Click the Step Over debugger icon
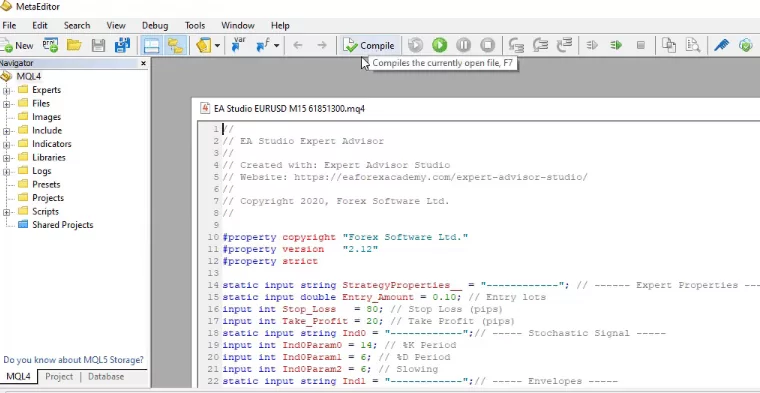Image resolution: width=760 pixels, height=393 pixels. [x=540, y=46]
